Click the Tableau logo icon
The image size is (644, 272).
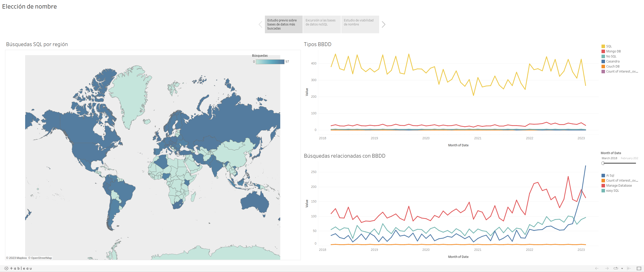(18, 268)
